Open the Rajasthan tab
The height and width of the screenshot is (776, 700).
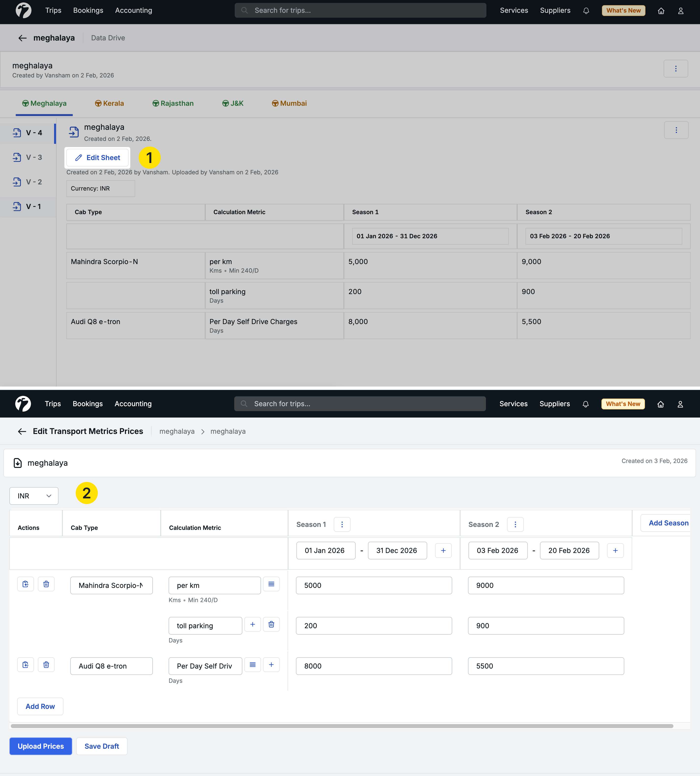coord(173,103)
